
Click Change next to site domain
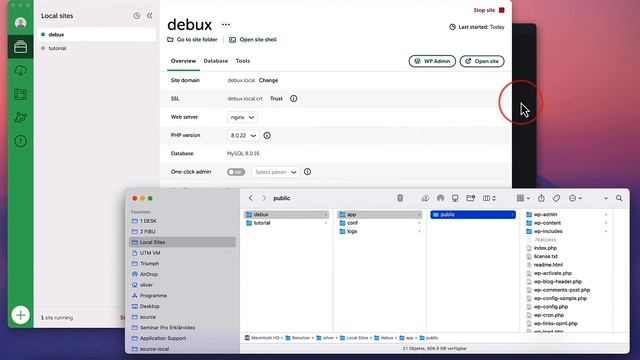[268, 80]
